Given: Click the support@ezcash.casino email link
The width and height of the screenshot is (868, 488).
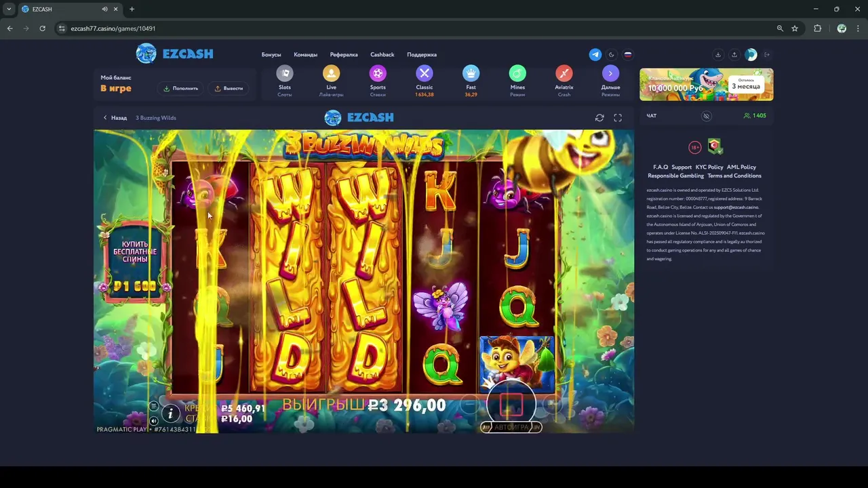Looking at the screenshot, I should coord(736,207).
